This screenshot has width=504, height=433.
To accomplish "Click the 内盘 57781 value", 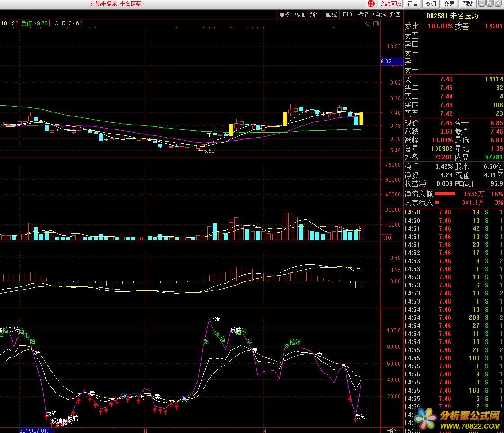I will (494, 157).
